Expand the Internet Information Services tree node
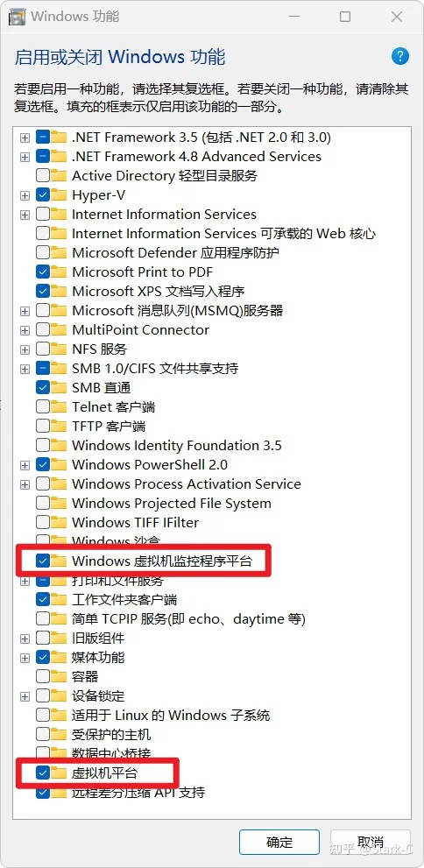This screenshot has height=868, width=424. [25, 215]
